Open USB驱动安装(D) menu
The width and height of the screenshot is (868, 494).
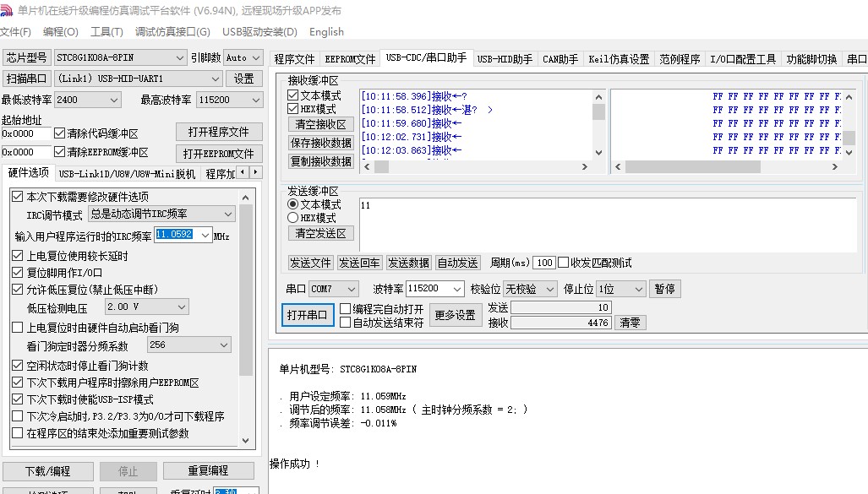(x=259, y=32)
